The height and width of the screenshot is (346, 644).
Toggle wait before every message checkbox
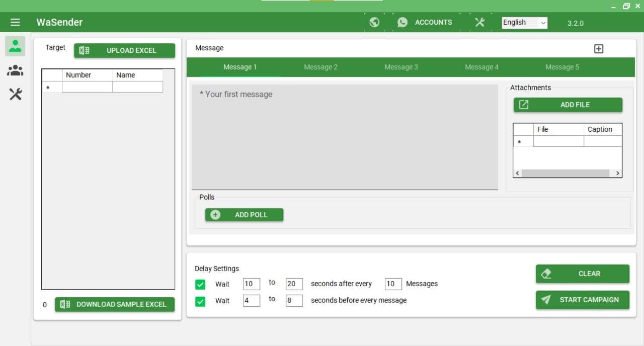[200, 302]
